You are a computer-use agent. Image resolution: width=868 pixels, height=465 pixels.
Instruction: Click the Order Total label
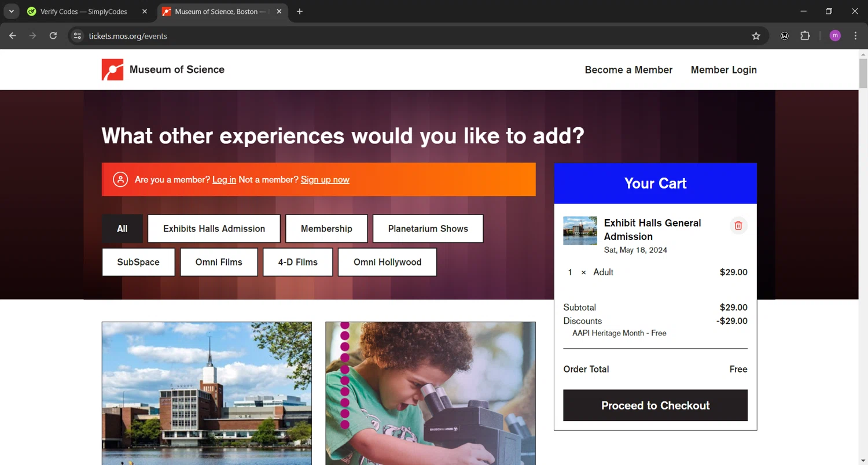point(586,369)
